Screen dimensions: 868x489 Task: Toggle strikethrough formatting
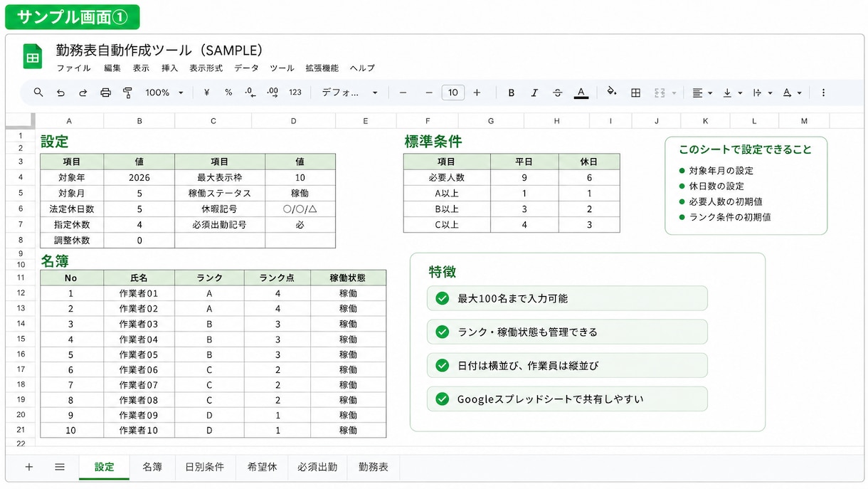(557, 93)
